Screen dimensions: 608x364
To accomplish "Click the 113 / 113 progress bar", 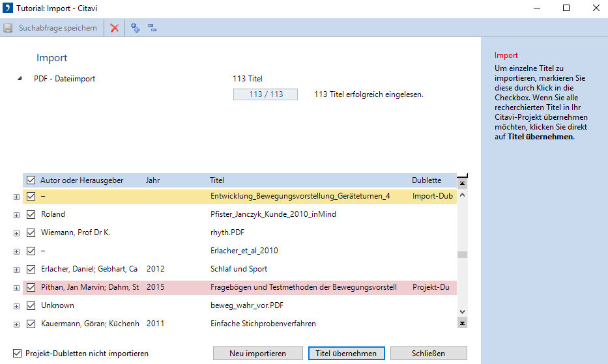I will (265, 94).
